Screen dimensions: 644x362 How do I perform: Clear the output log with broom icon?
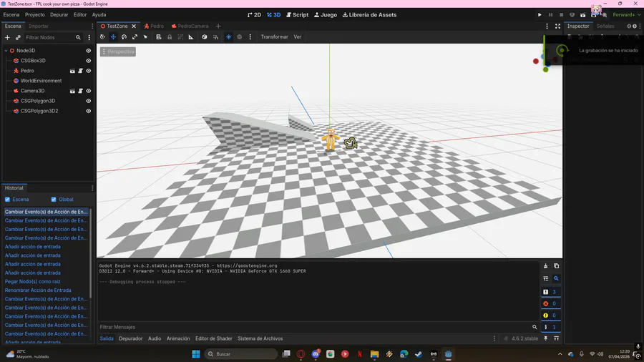pos(545,266)
